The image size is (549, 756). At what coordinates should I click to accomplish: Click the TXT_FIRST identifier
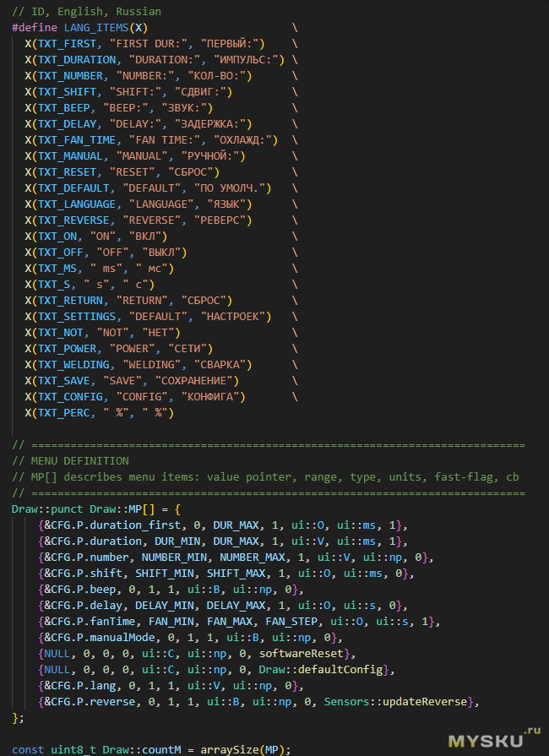point(73,43)
